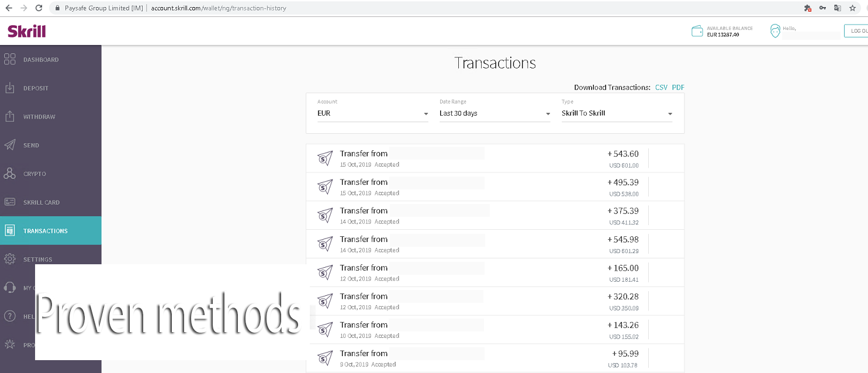Go to Transactions menu item
This screenshot has width=868, height=373.
coord(46,231)
